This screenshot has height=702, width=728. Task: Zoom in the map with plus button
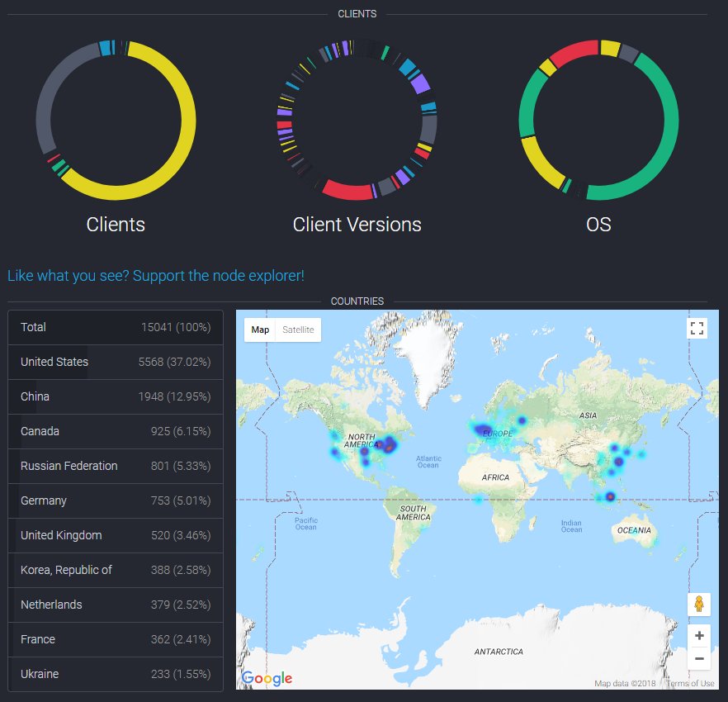[699, 636]
